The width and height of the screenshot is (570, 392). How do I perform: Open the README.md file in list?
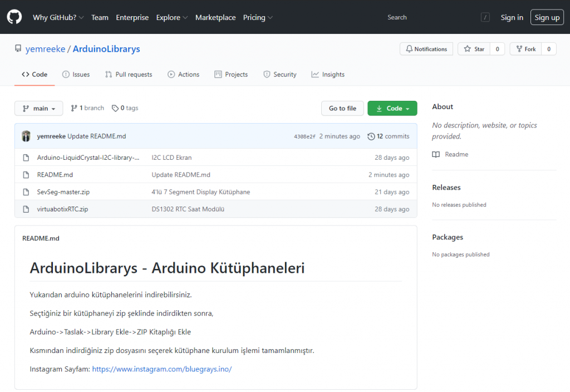55,174
